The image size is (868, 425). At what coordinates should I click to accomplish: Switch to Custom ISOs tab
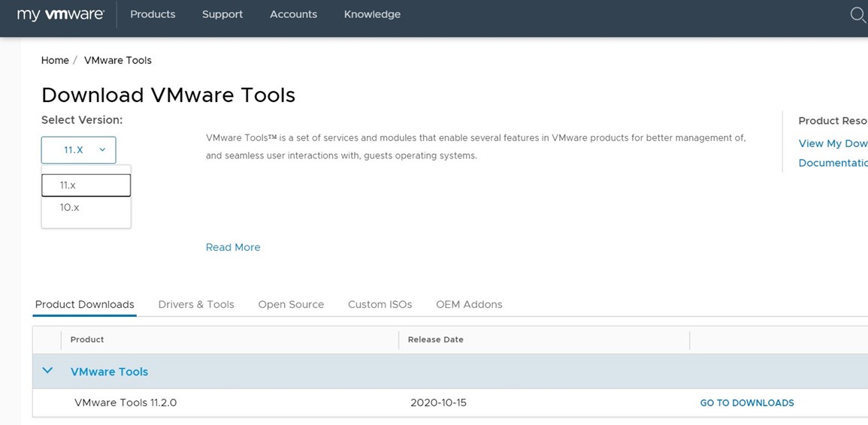[380, 304]
